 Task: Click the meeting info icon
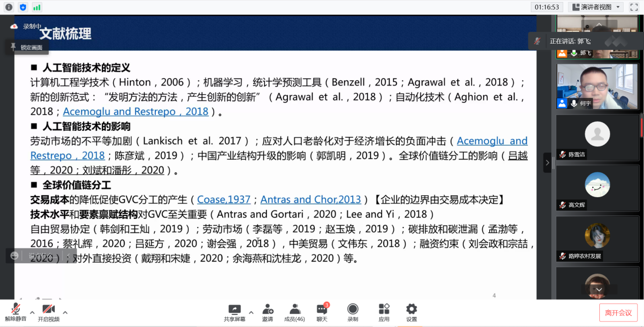[9, 7]
